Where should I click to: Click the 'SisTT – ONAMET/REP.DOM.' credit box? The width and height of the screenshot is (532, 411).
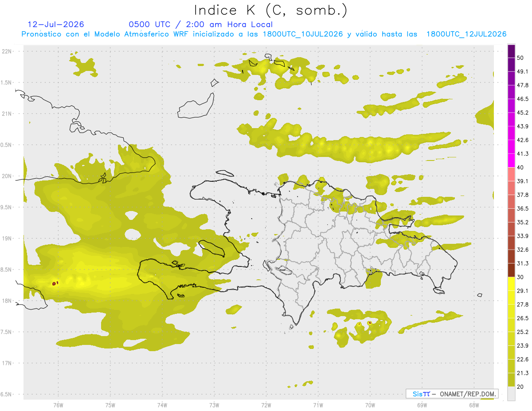[452, 394]
